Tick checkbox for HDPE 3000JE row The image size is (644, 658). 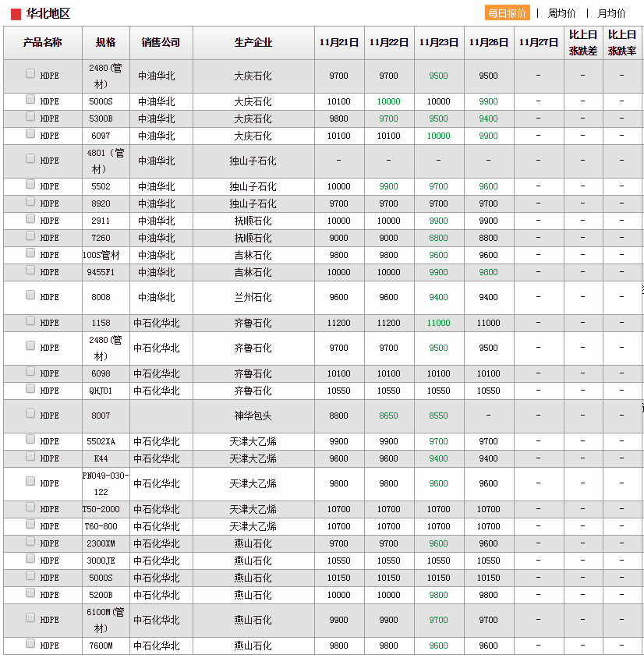[x=30, y=558]
